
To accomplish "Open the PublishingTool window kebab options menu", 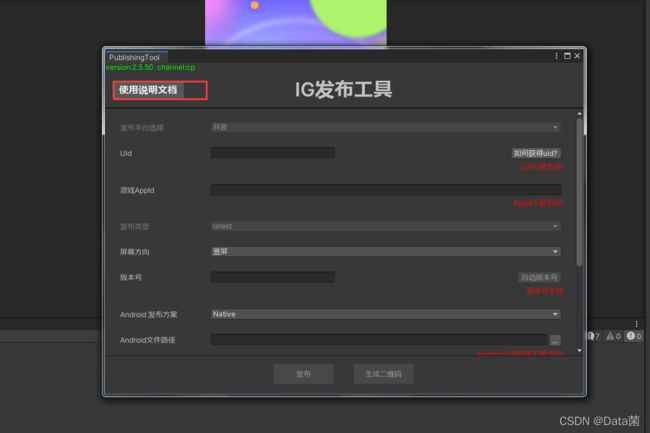I will (556, 56).
